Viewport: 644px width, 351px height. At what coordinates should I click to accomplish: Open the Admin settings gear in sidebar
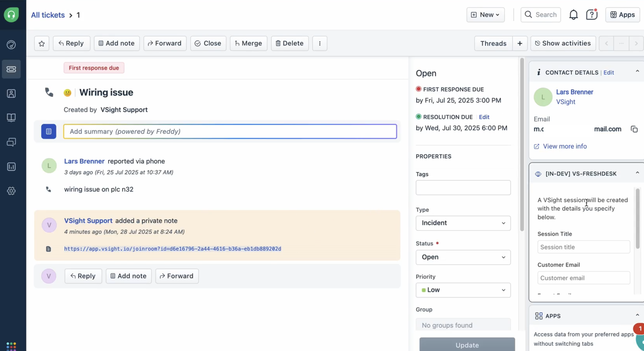pyautogui.click(x=11, y=191)
